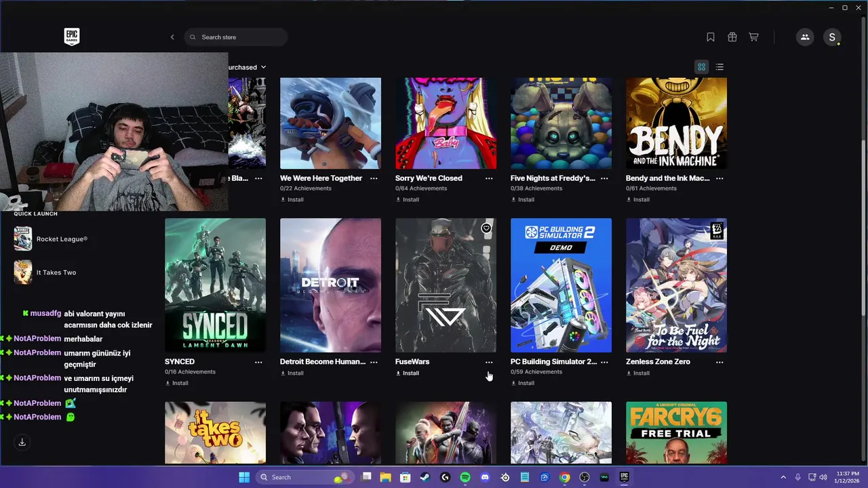Open the shopping cart icon
This screenshot has width=868, height=488.
753,37
